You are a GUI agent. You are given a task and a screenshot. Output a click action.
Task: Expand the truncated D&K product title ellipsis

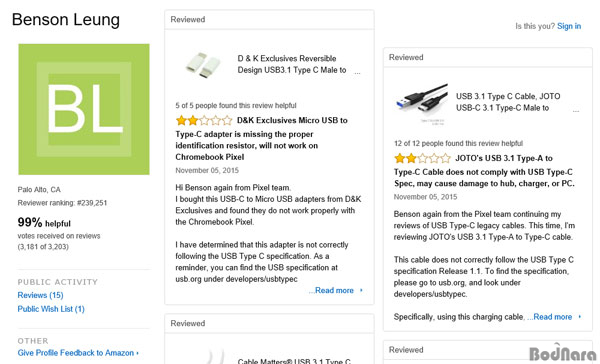point(357,72)
